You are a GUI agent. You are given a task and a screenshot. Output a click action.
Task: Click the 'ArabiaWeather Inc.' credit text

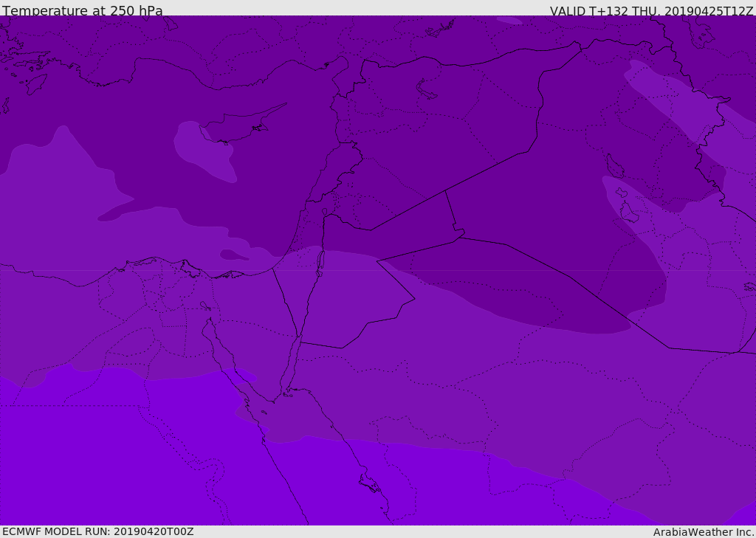(x=704, y=532)
